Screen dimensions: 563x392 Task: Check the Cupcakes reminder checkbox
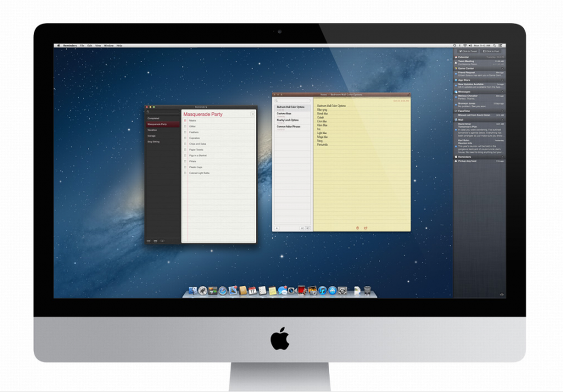185,138
